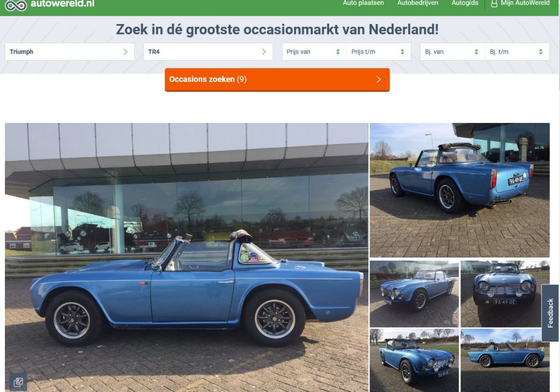The width and height of the screenshot is (560, 392).
Task: Click the Occasions zoeken (9) button
Action: [x=277, y=80]
